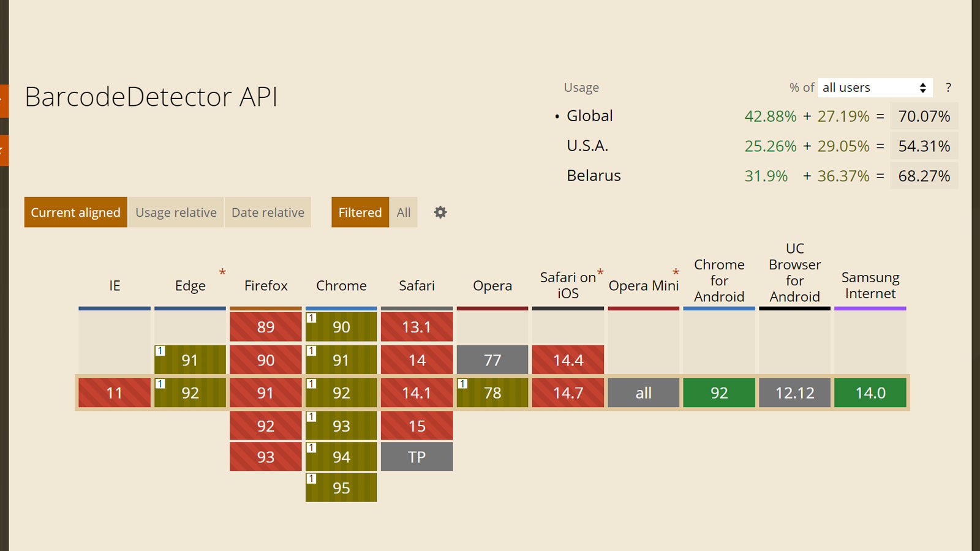Click the question mark help icon
This screenshot has width=980, height=551.
tap(948, 88)
